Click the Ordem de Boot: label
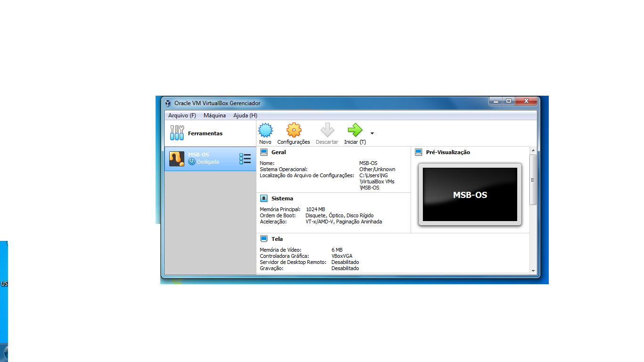644x362 pixels. 278,215
